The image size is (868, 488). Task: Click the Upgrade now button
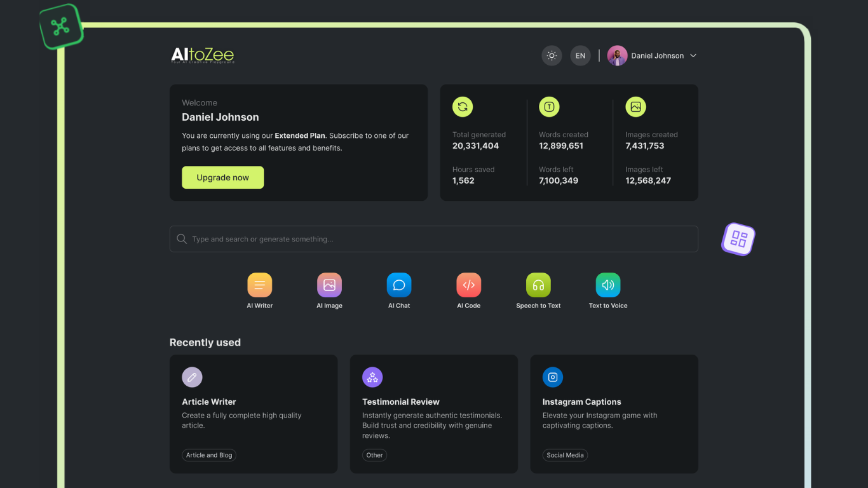tap(222, 177)
